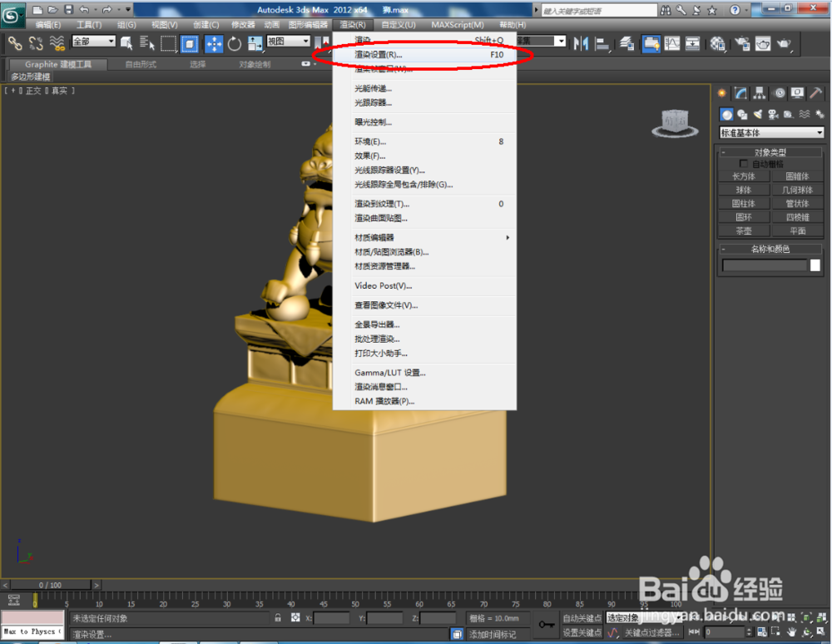This screenshot has height=644, width=832.
Task: Open the Hierarchy panel tab icon
Action: (760, 93)
